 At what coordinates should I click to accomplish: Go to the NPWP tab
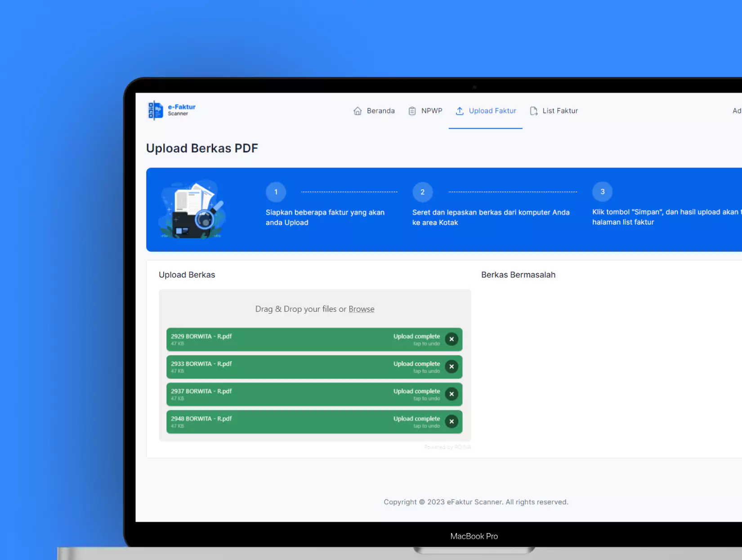tap(432, 111)
